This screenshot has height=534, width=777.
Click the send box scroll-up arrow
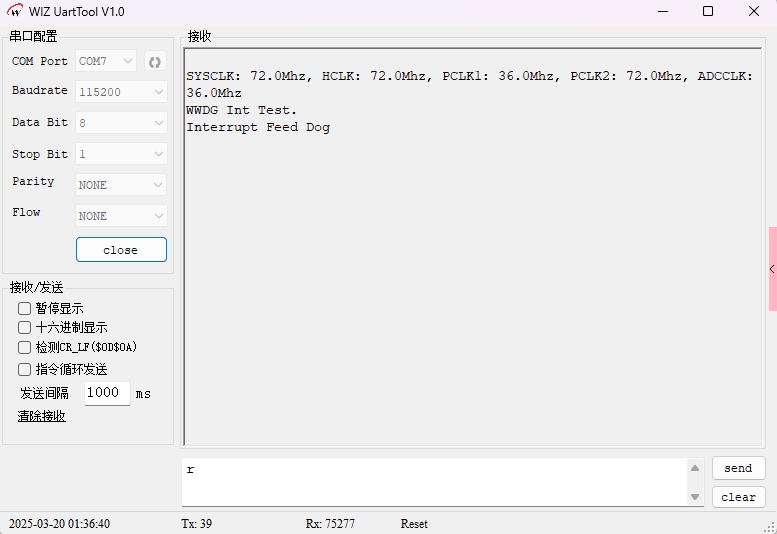pos(695,468)
